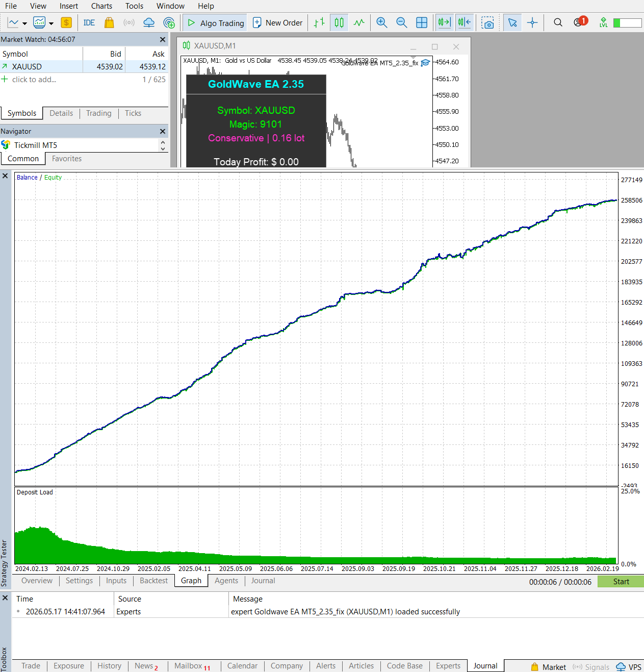Open the account notifications icon

click(x=580, y=22)
